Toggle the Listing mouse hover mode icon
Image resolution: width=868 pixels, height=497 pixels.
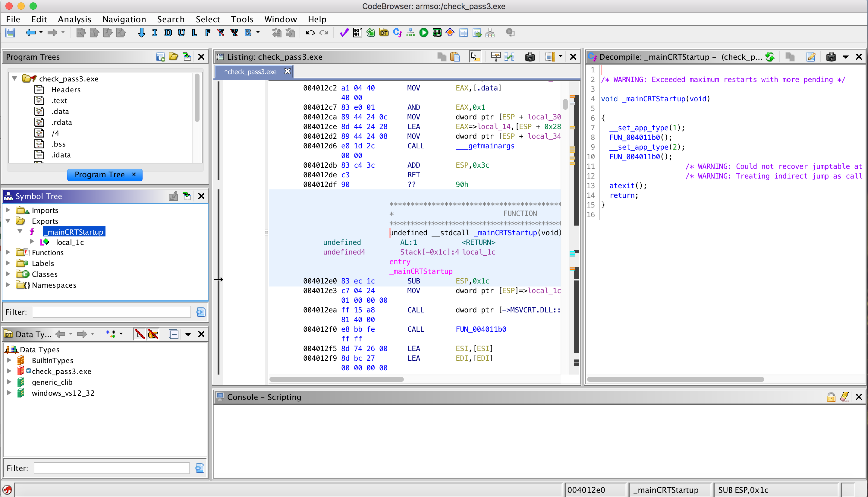(474, 57)
